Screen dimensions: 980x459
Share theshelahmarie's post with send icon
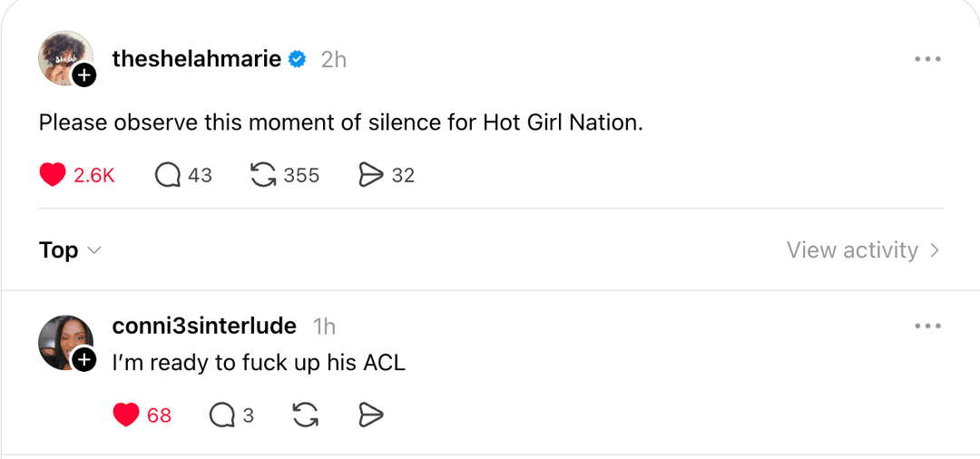click(371, 175)
